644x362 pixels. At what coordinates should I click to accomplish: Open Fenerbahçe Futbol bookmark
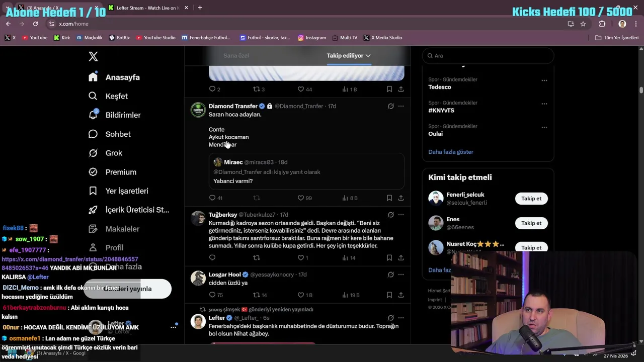(x=206, y=38)
